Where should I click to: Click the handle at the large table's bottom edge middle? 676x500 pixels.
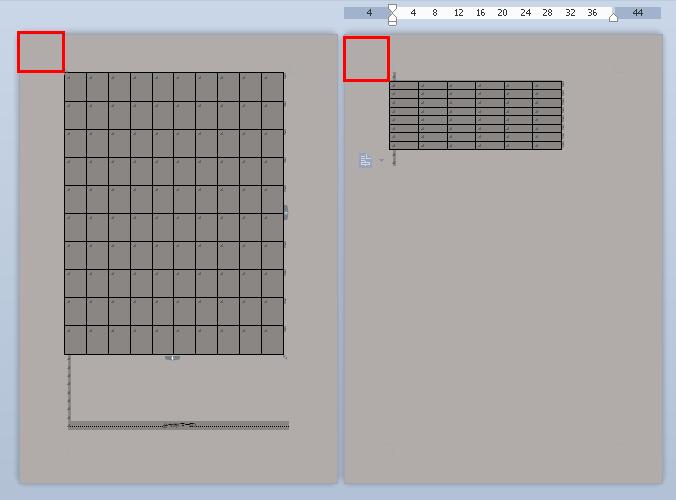[x=172, y=358]
